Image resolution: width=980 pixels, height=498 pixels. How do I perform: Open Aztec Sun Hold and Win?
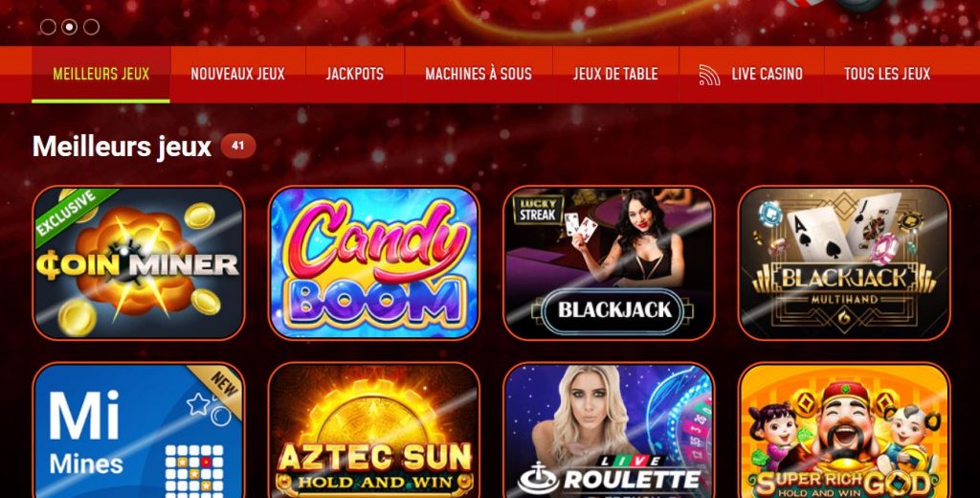374,430
